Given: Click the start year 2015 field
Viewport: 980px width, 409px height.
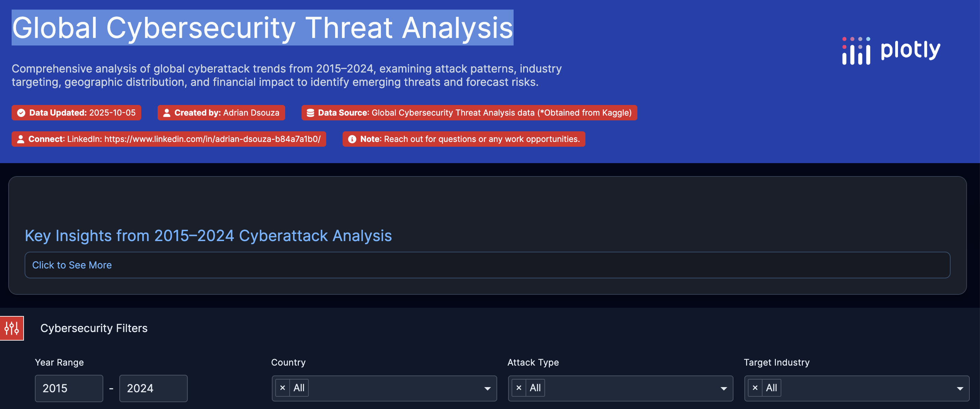Looking at the screenshot, I should [x=68, y=388].
